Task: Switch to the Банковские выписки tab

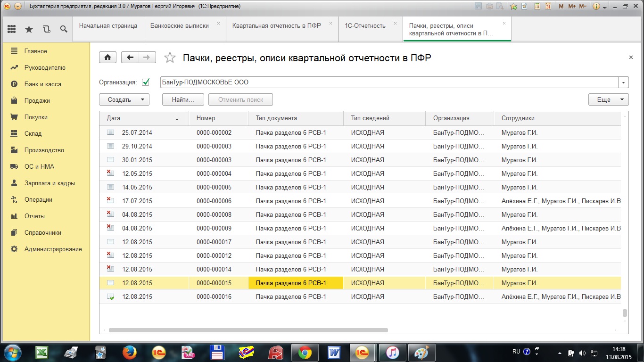Action: [x=180, y=26]
